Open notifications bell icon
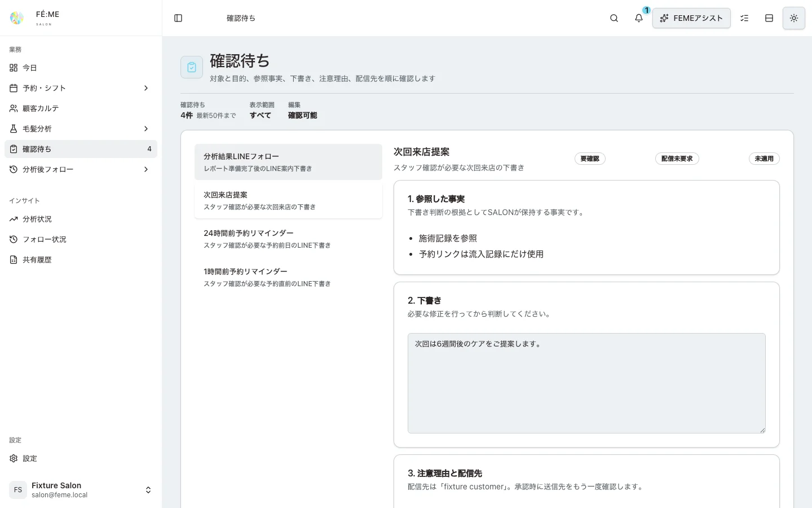 638,18
